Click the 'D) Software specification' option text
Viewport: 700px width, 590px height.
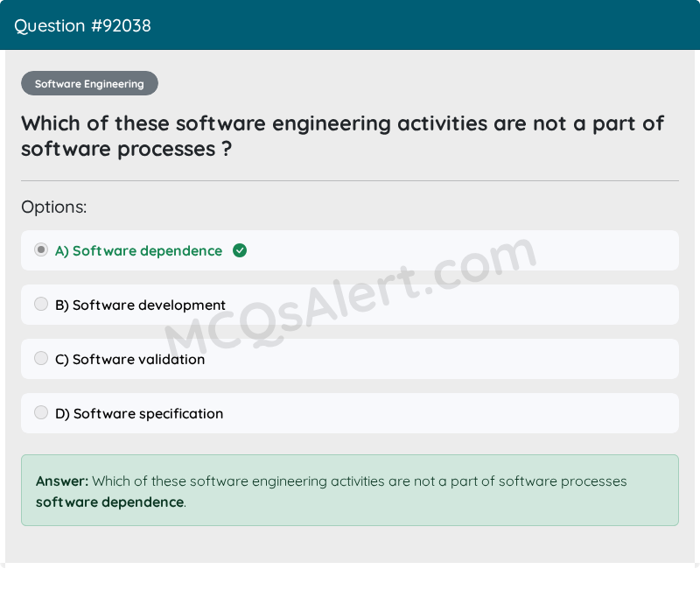pyautogui.click(x=139, y=414)
